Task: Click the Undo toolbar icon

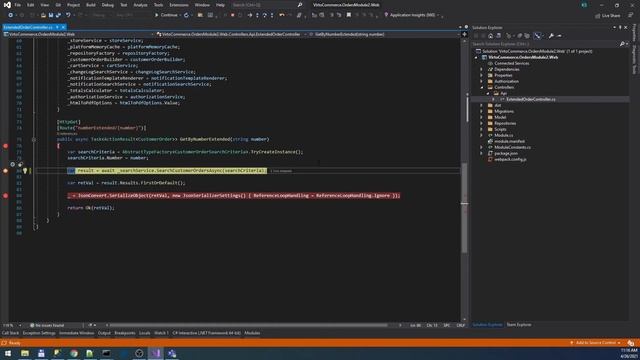Action: pos(68,15)
